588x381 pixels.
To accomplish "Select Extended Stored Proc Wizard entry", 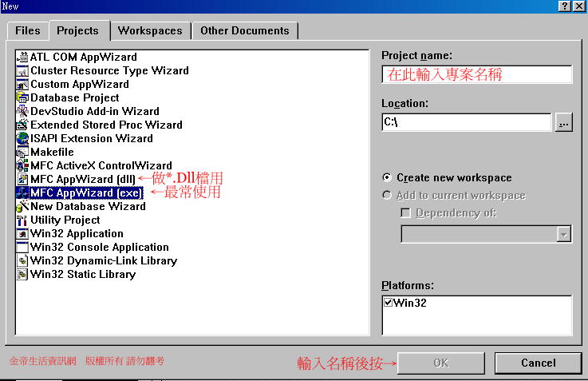I will click(x=106, y=125).
